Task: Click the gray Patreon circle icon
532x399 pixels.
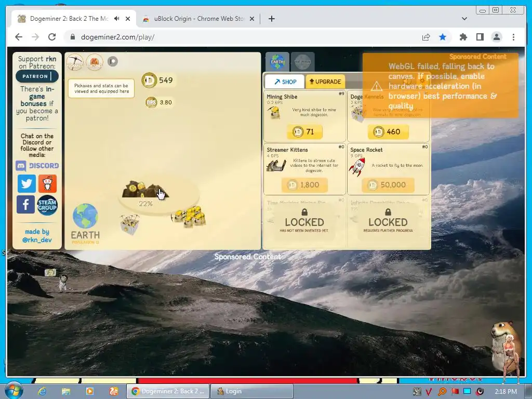Action: (113, 61)
